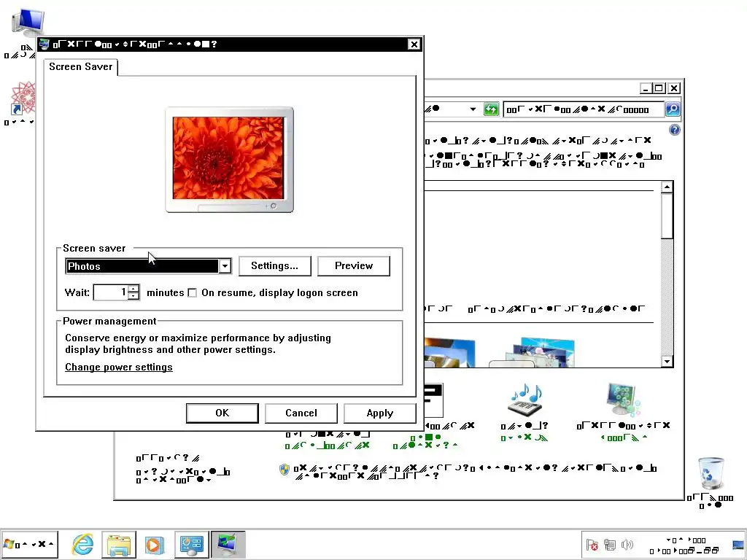Click the search box in back window
The width and height of the screenshot is (747, 560).
583,109
